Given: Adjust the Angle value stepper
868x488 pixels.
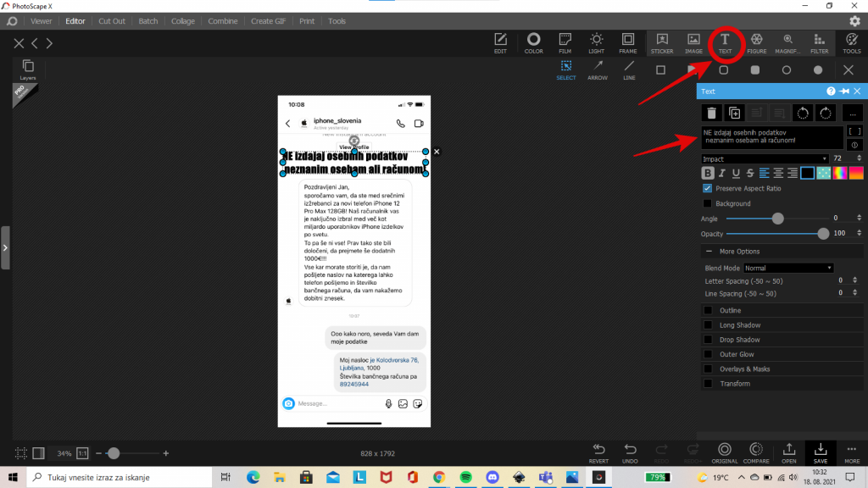Looking at the screenshot, I should click(860, 218).
